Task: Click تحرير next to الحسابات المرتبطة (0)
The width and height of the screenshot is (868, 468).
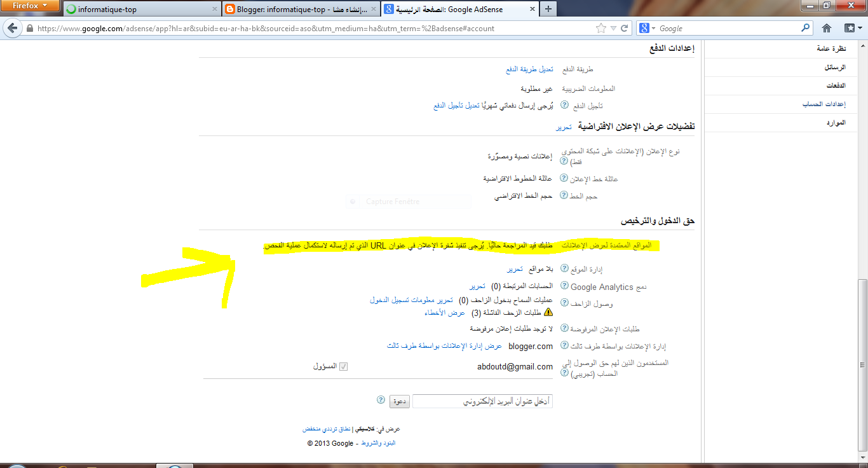Action: [477, 287]
